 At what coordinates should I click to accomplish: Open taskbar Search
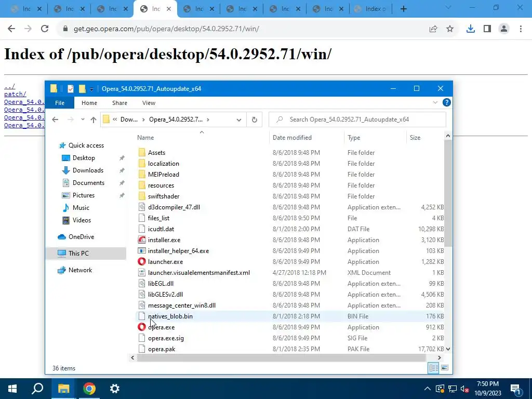37,389
